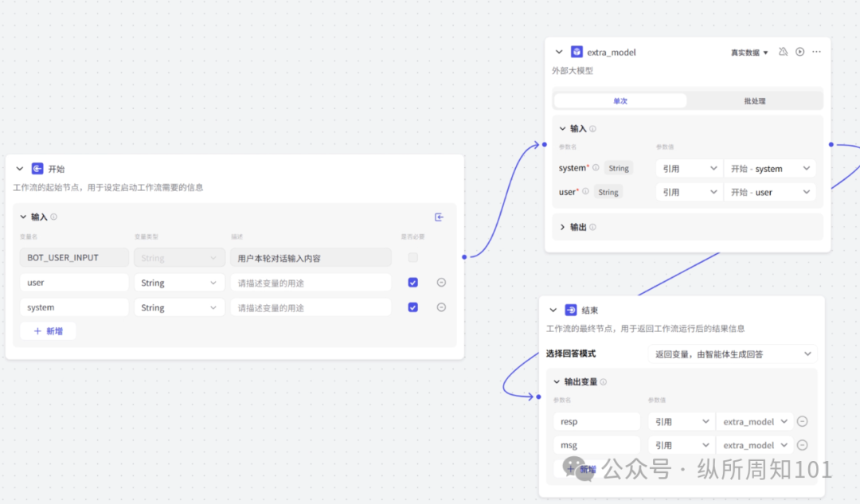The image size is (860, 504).
Task: Open the 选择回答模式 dropdown in 结束 node
Action: [x=730, y=354]
